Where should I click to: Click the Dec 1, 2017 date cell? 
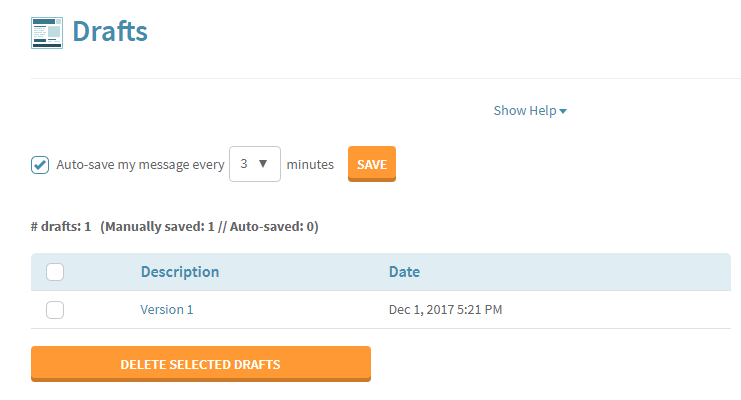445,310
